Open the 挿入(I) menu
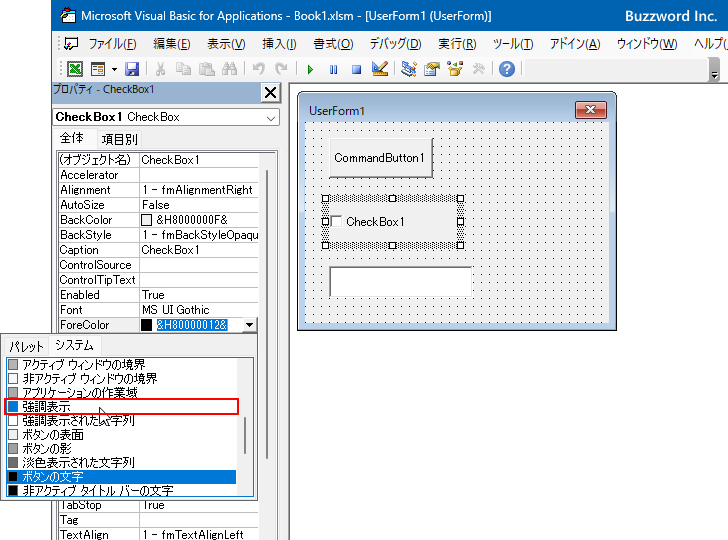The image size is (728, 540). click(x=279, y=44)
